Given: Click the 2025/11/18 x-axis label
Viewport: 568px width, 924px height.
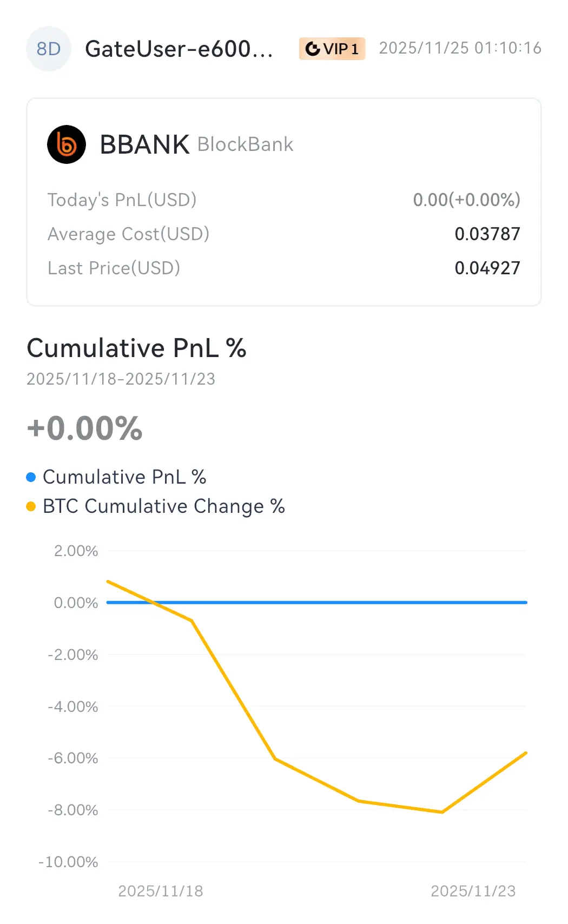Looking at the screenshot, I should tap(160, 891).
